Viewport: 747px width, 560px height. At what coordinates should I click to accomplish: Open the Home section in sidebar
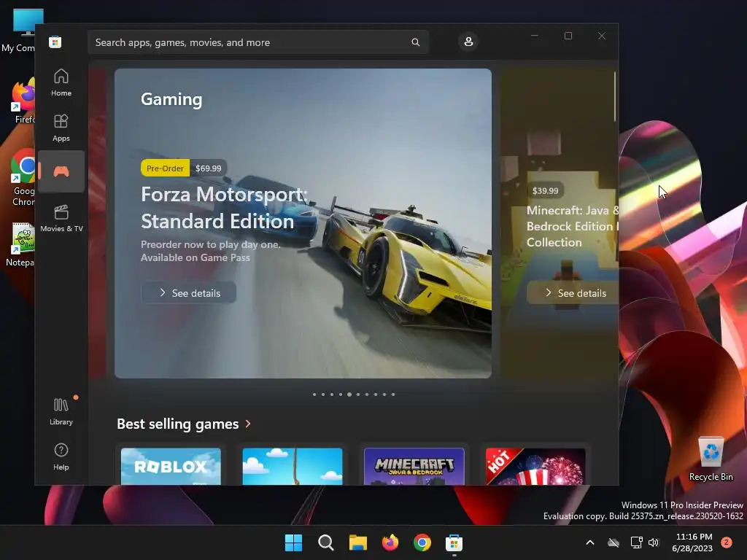point(61,82)
